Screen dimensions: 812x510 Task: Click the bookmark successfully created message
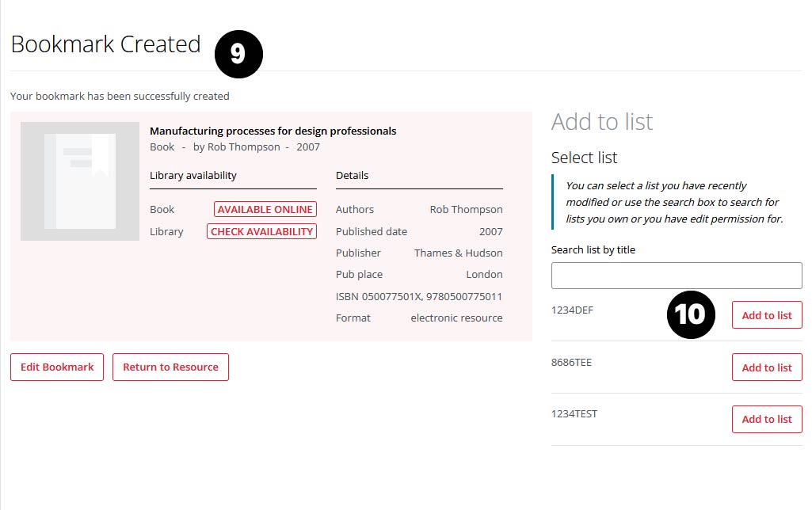[x=120, y=97]
